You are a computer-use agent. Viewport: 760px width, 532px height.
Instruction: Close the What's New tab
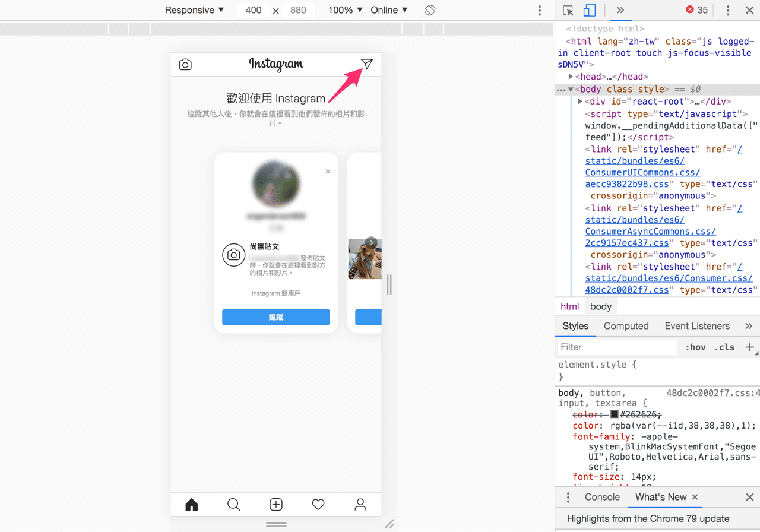coord(695,498)
